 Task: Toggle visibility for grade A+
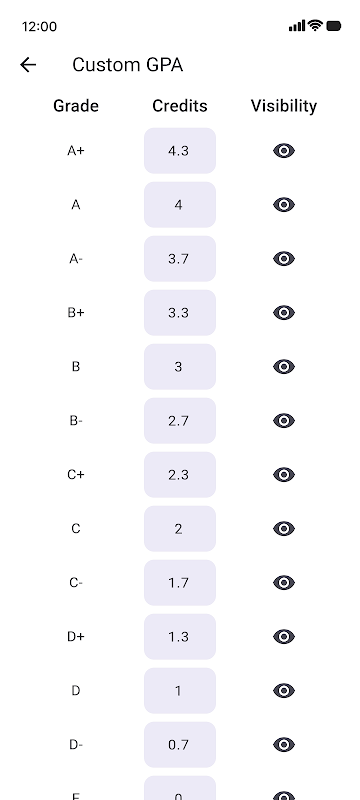point(284,151)
